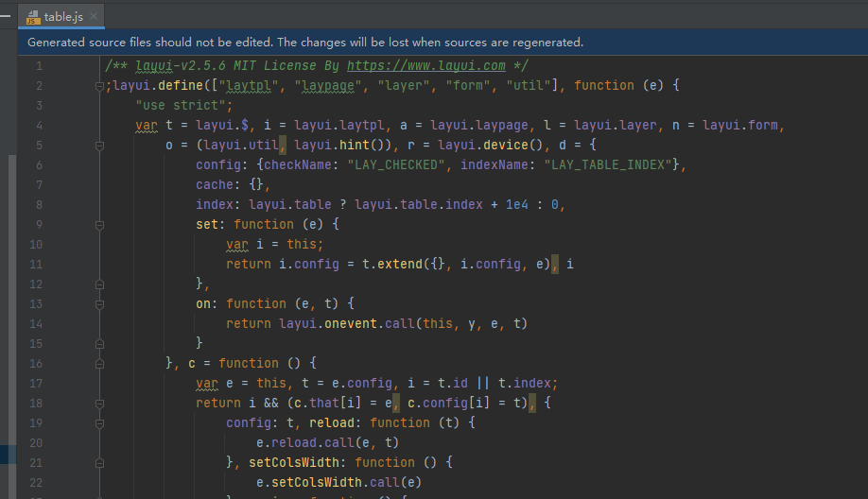Click onevent.call on line 14

point(370,323)
